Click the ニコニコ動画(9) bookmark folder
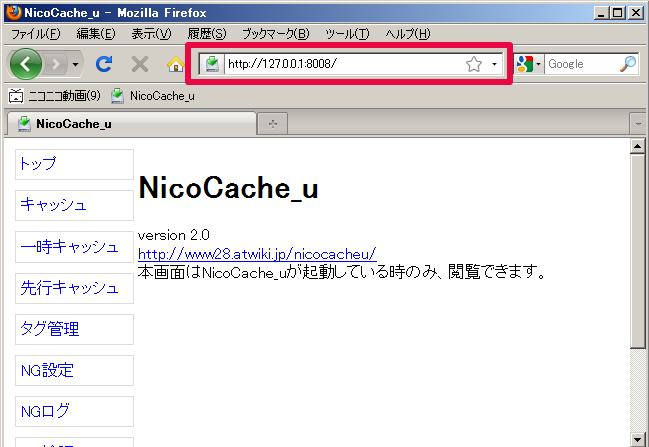The width and height of the screenshot is (649, 447). [x=55, y=96]
